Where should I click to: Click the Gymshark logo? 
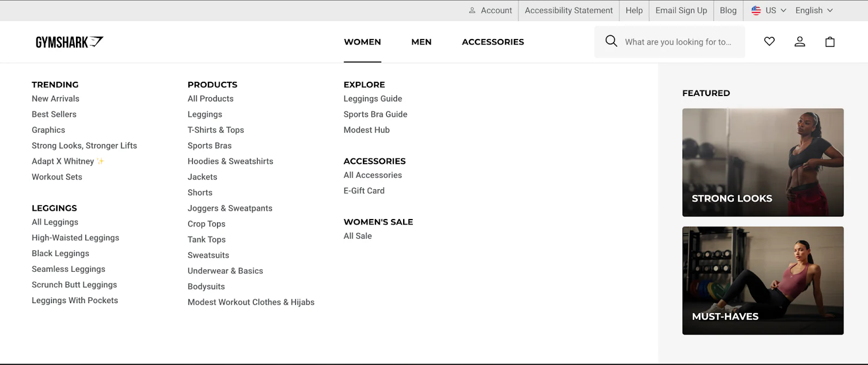(x=69, y=42)
